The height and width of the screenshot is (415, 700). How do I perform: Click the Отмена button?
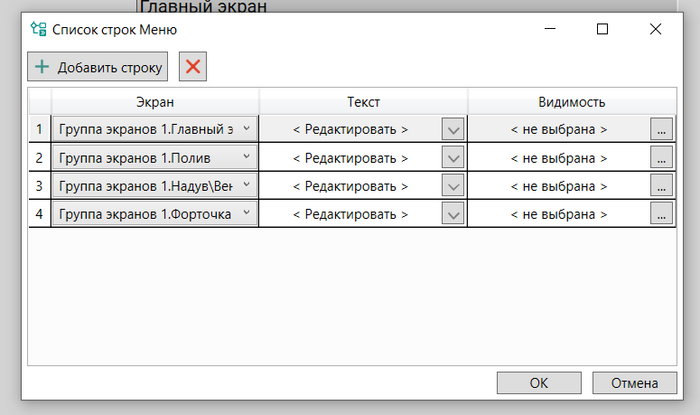tap(635, 382)
